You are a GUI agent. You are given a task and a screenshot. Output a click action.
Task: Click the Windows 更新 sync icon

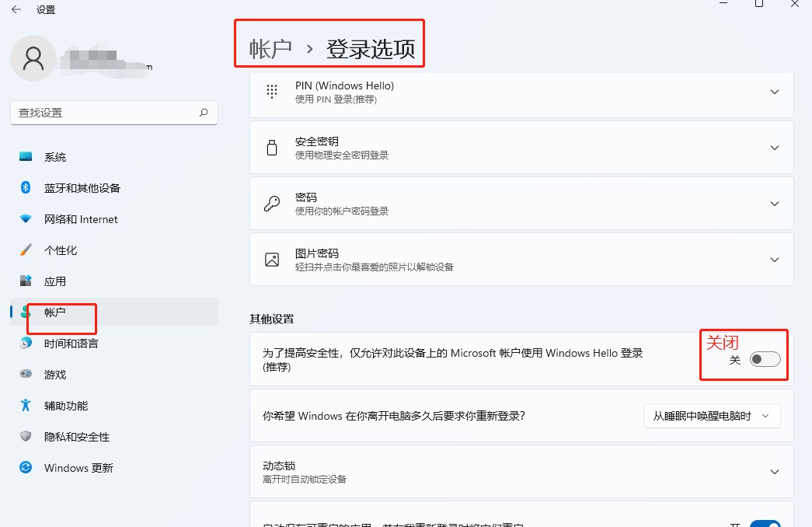point(26,467)
